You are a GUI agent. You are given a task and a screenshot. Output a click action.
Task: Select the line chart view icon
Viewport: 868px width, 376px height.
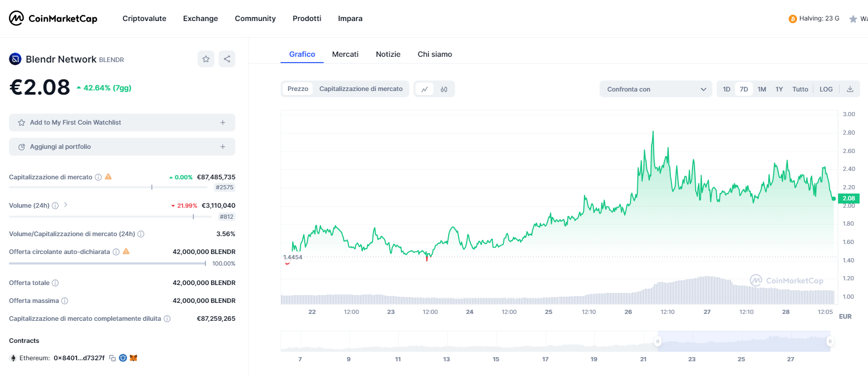[x=425, y=89]
